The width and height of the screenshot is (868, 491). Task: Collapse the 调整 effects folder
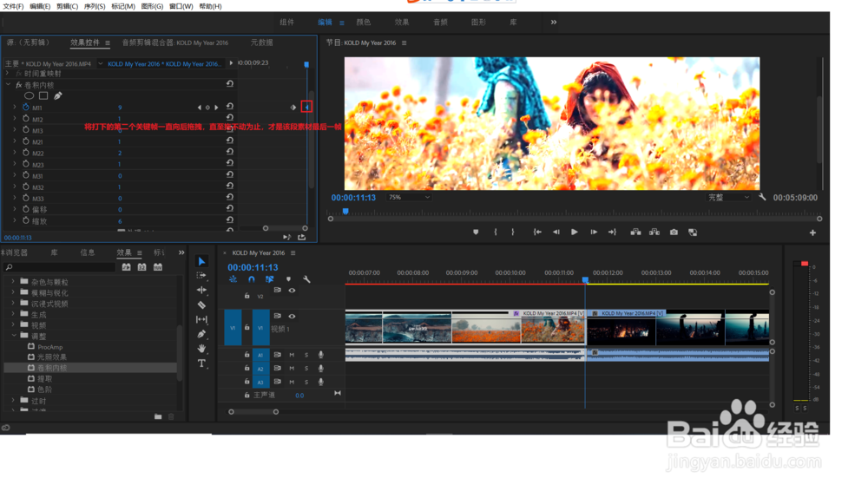pos(14,336)
